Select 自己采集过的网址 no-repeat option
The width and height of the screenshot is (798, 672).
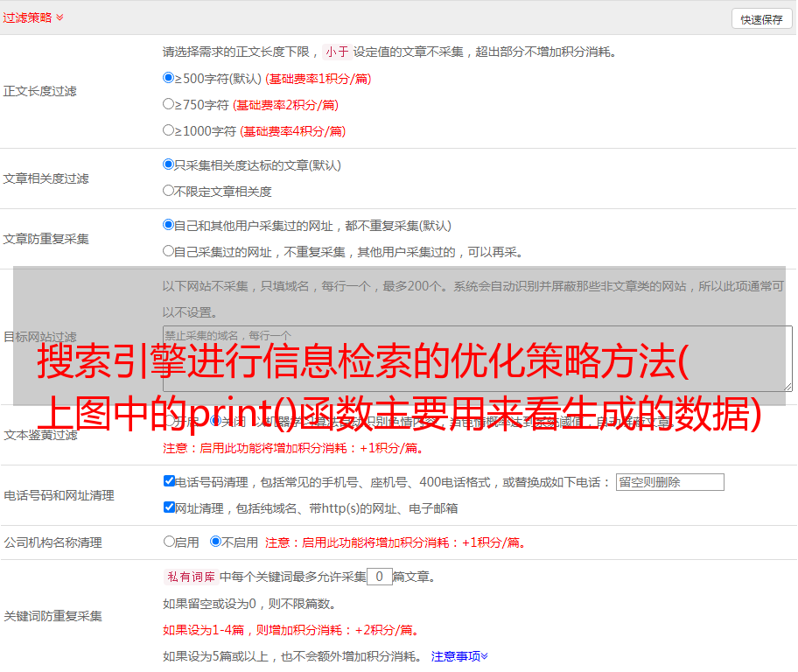169,251
